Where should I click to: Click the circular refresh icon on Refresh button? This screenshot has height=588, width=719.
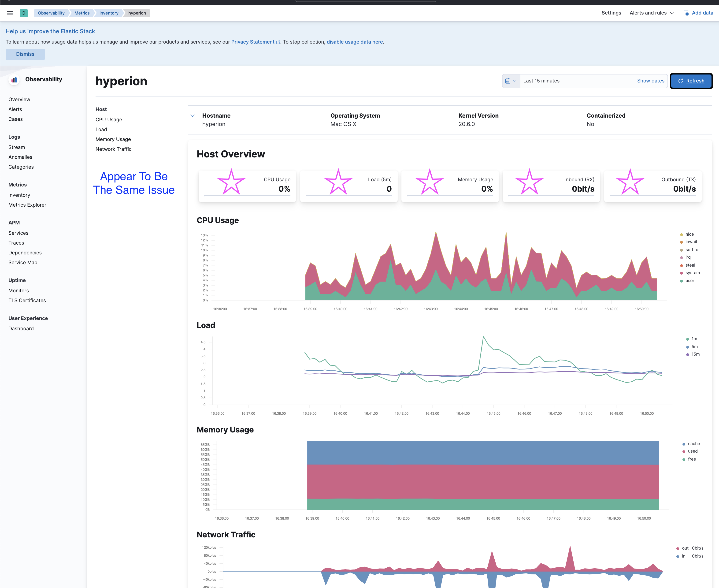click(x=681, y=81)
